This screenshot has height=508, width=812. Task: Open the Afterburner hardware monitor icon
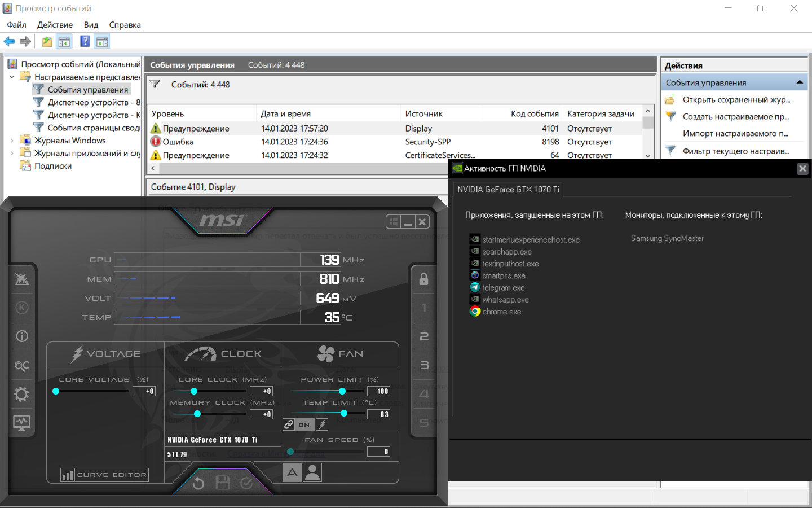tap(22, 422)
